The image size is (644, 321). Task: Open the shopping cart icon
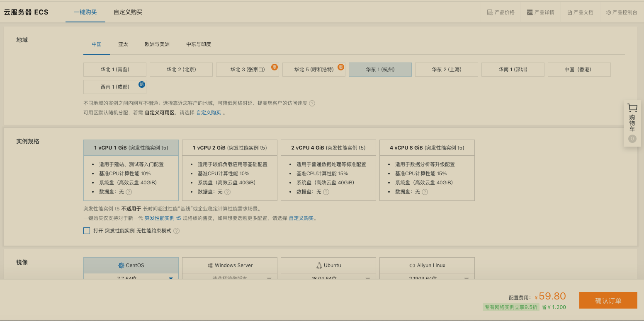(x=632, y=108)
